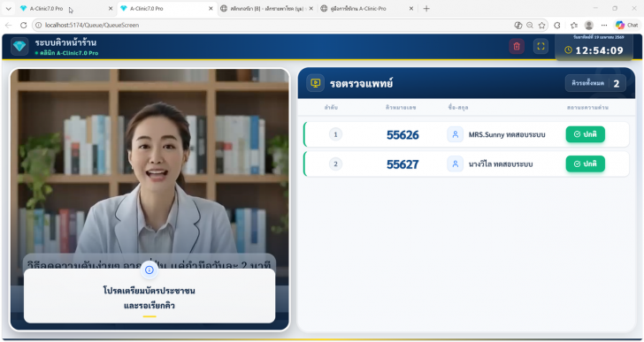Click the red trash icon in app header

point(517,46)
